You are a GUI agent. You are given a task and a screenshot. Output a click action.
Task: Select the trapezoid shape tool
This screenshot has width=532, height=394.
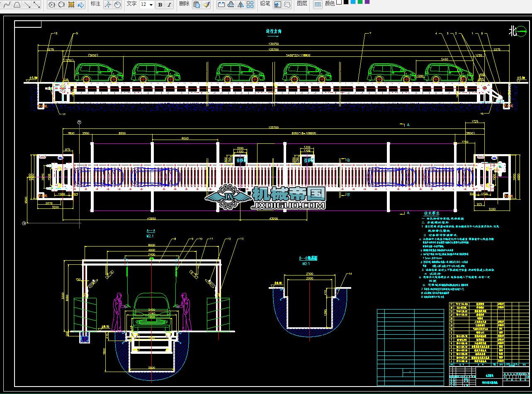[17, 5]
